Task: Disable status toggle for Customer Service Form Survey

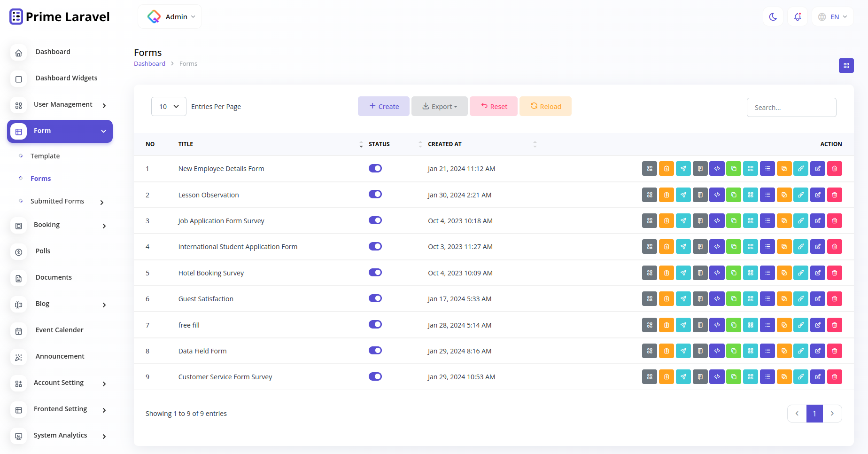Action: (375, 376)
